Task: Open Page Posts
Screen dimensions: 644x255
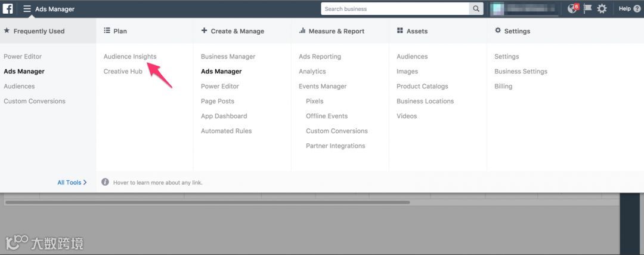Action: [x=217, y=101]
